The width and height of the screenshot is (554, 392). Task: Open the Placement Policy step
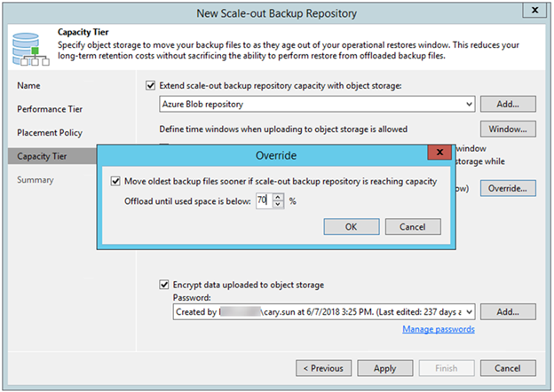coord(50,132)
